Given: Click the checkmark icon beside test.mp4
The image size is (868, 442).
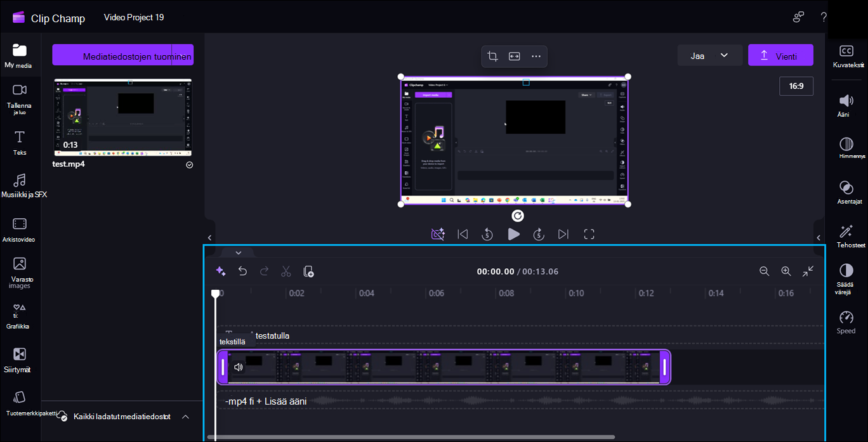Looking at the screenshot, I should click(190, 165).
